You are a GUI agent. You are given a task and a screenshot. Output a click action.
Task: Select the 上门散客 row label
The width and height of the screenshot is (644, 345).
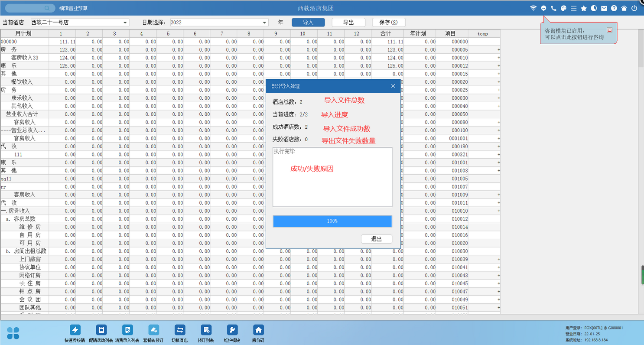(x=30, y=259)
